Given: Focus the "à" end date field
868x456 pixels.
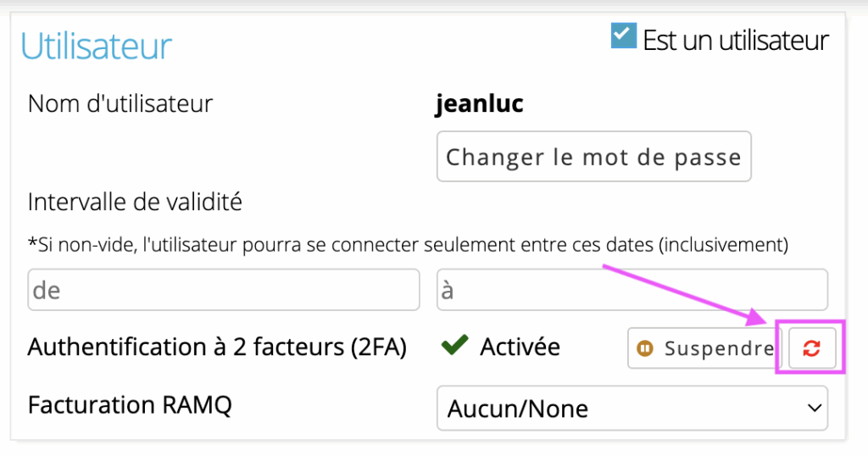Looking at the screenshot, I should (632, 290).
